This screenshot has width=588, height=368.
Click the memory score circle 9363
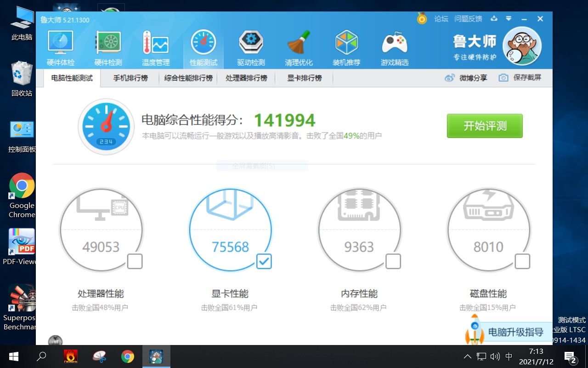point(359,230)
